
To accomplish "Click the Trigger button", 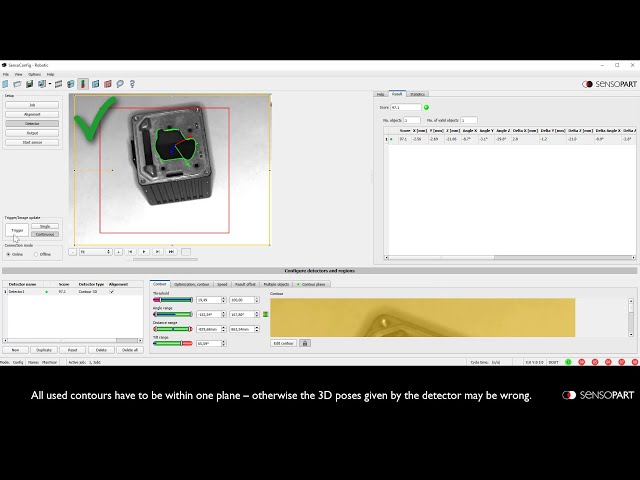I will click(x=17, y=230).
